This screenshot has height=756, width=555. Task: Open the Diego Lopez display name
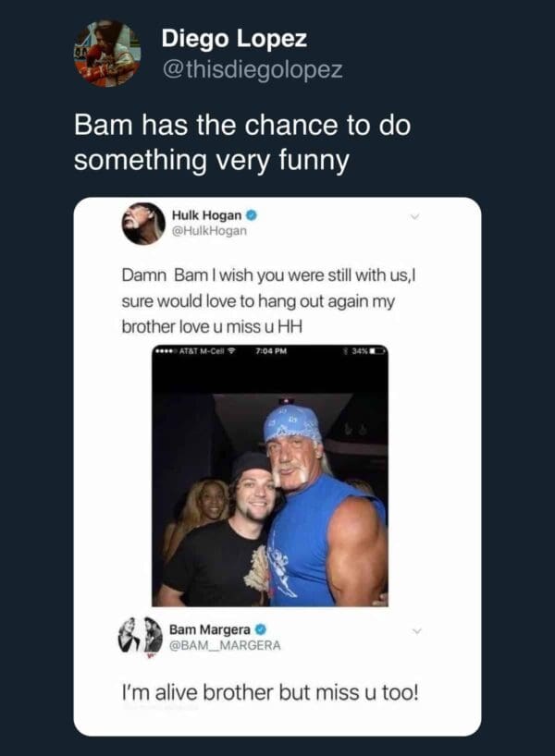coord(234,39)
